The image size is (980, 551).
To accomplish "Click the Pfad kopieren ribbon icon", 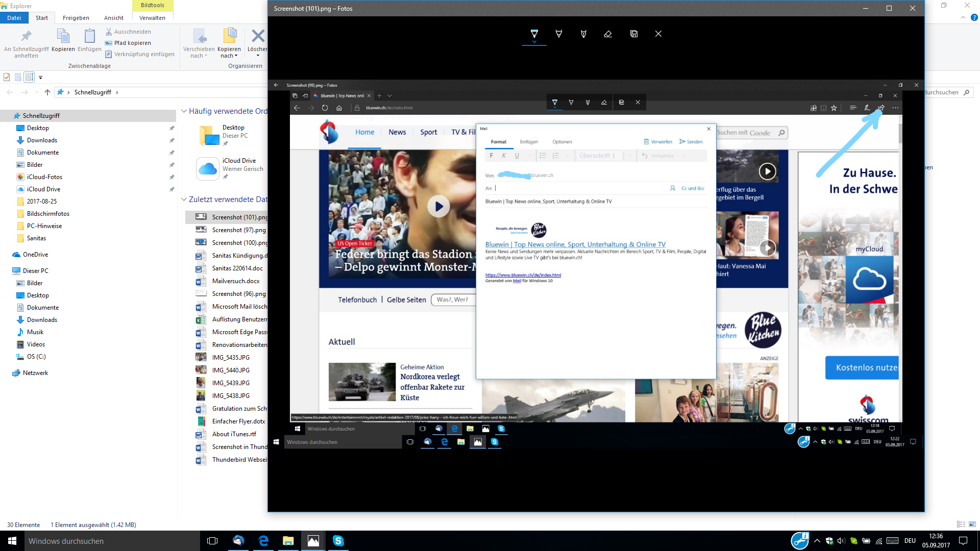I will click(109, 43).
